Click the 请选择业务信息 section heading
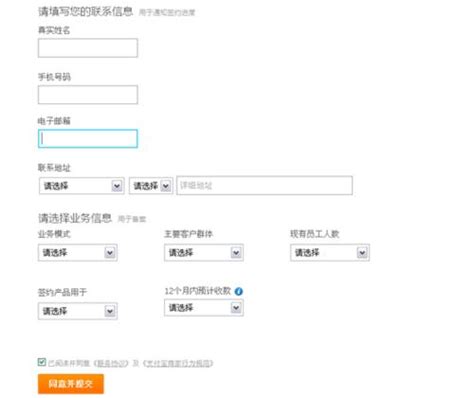The height and width of the screenshot is (398, 474). [x=75, y=218]
